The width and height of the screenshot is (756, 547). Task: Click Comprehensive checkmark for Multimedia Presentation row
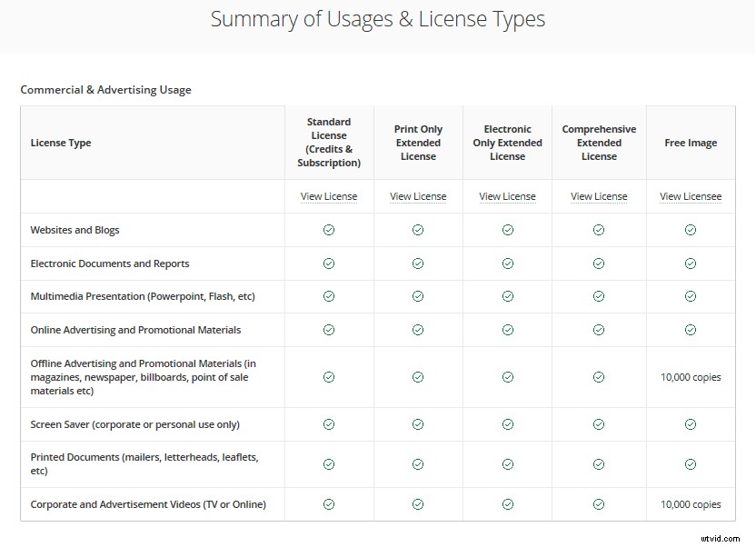point(599,296)
